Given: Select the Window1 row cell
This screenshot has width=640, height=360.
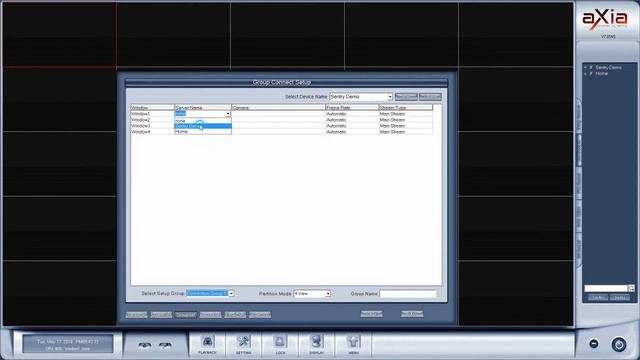Looking at the screenshot, I should click(x=152, y=114).
